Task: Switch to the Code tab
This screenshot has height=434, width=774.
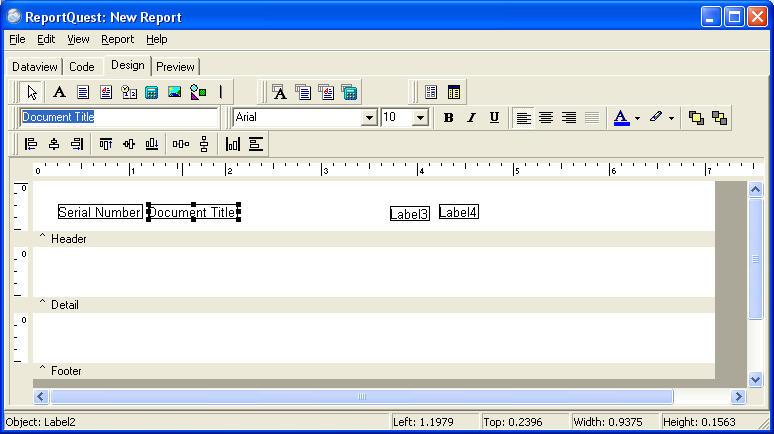Action: click(81, 67)
